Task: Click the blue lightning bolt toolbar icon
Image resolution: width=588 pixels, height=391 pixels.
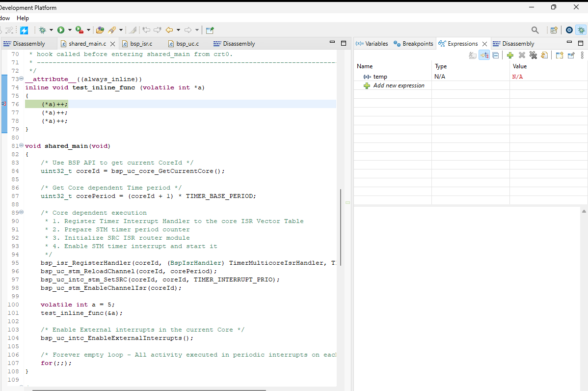Action: pos(24,30)
